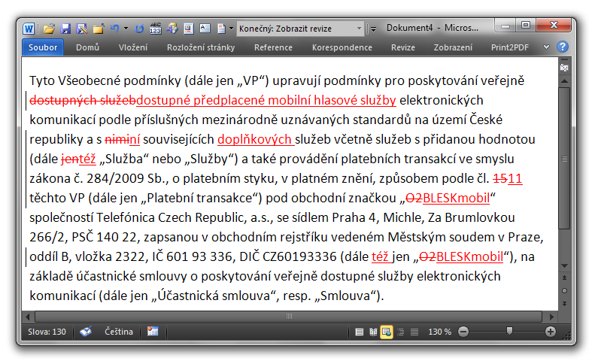Open a file with the folder icon

click(x=49, y=29)
